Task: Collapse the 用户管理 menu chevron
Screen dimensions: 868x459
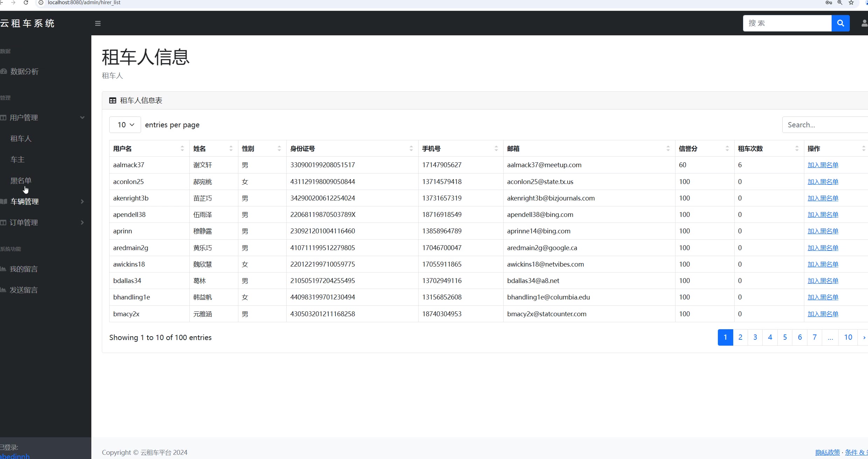Action: (82, 118)
